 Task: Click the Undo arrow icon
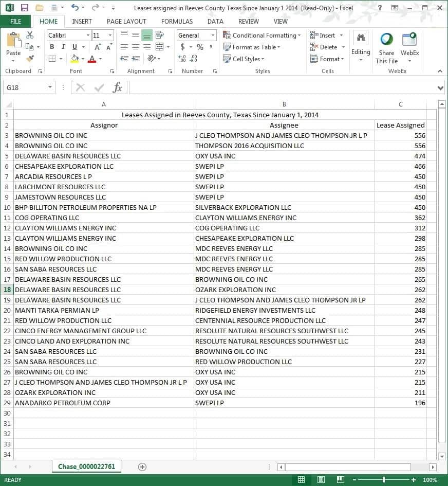(74, 7)
